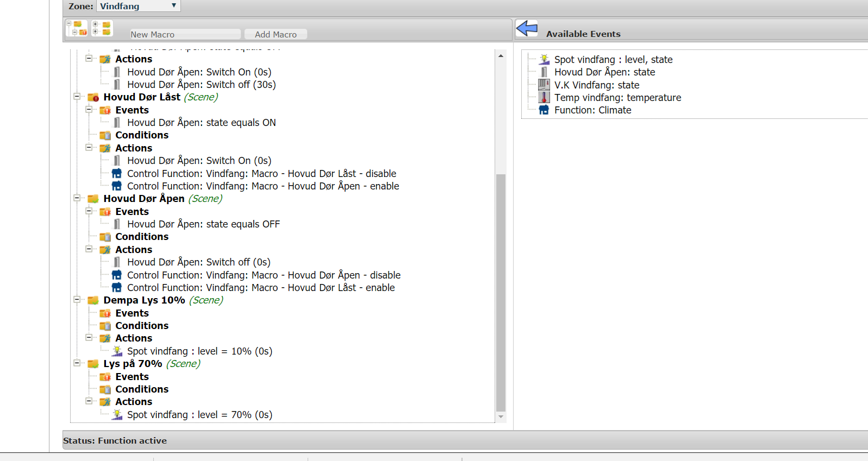Click Conditions folder icon under Lys på 70%
The height and width of the screenshot is (461, 868).
(105, 389)
